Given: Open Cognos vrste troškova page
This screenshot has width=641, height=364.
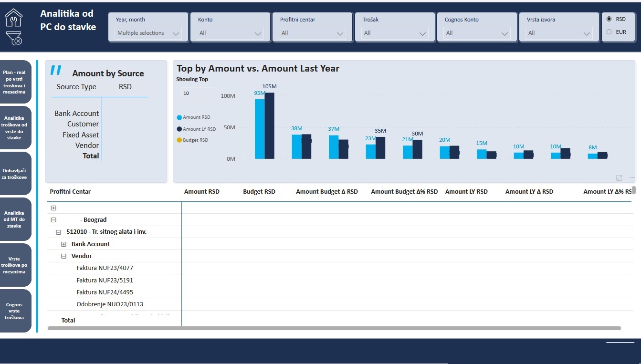Looking at the screenshot, I should coord(14,311).
